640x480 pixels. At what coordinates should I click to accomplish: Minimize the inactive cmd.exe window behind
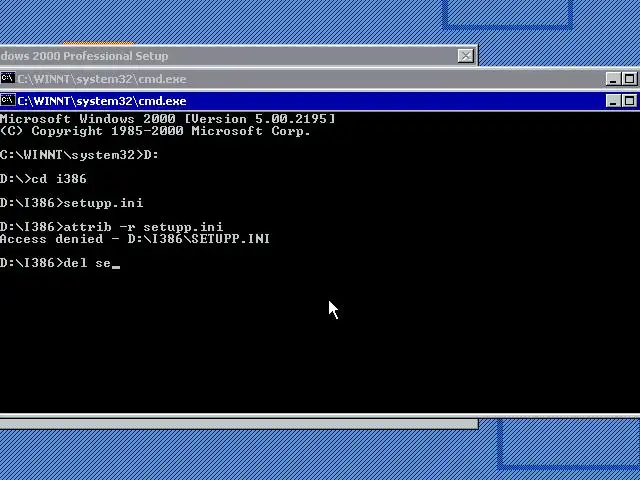613,79
